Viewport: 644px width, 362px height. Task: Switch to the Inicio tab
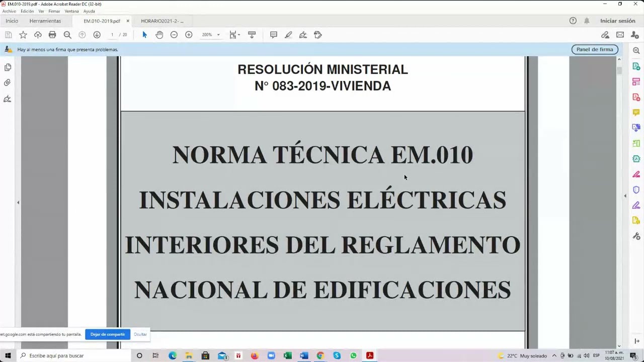(x=12, y=21)
